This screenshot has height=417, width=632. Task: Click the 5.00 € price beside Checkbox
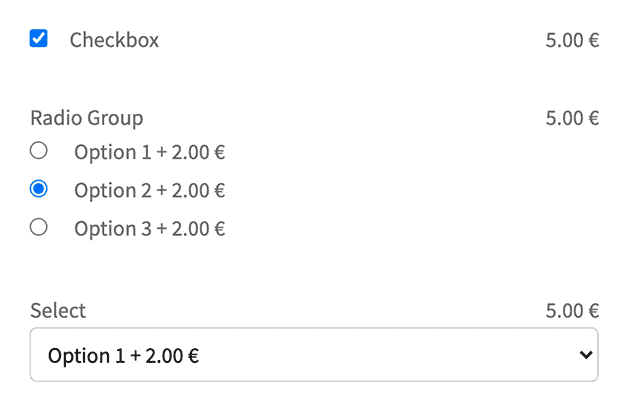572,41
